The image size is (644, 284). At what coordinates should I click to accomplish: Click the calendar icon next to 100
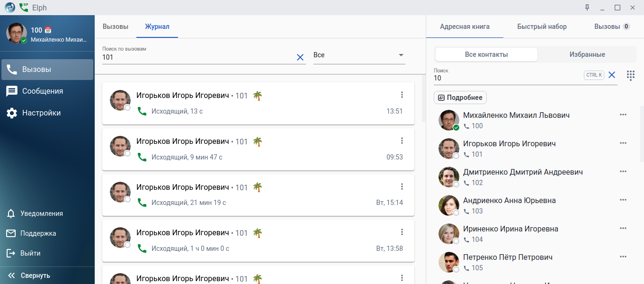tap(48, 30)
